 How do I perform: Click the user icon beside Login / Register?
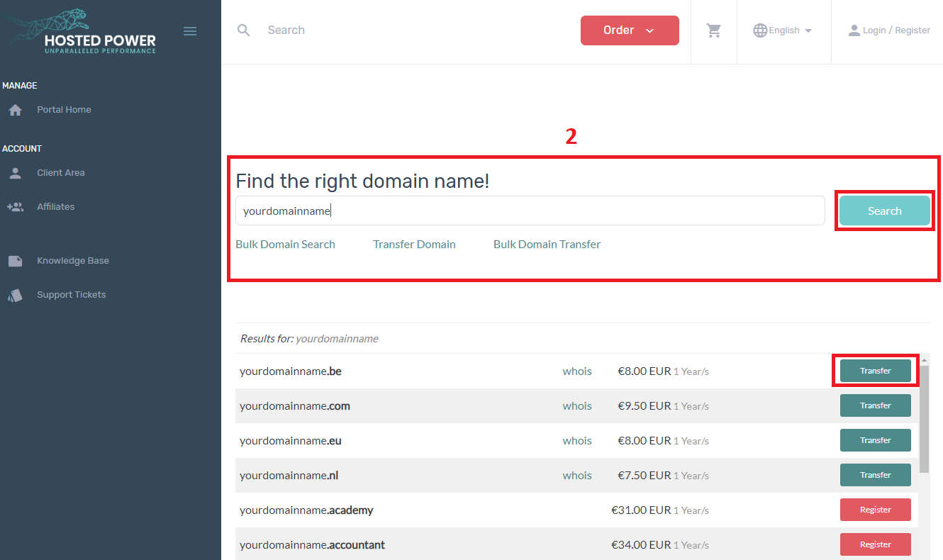tap(854, 30)
